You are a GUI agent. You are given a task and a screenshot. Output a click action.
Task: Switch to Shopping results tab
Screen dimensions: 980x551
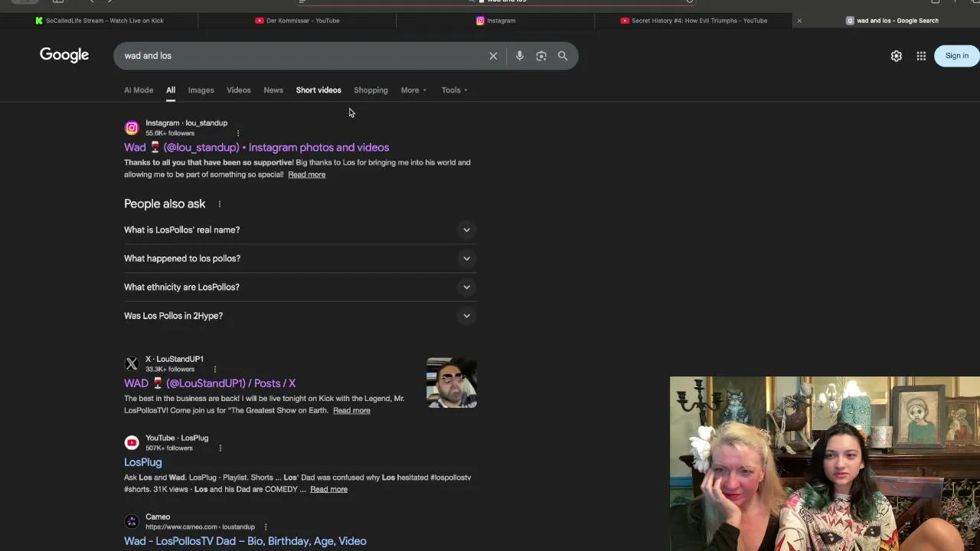371,90
